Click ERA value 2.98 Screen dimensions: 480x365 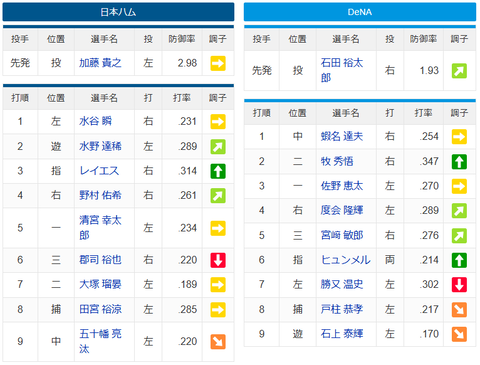click(187, 63)
